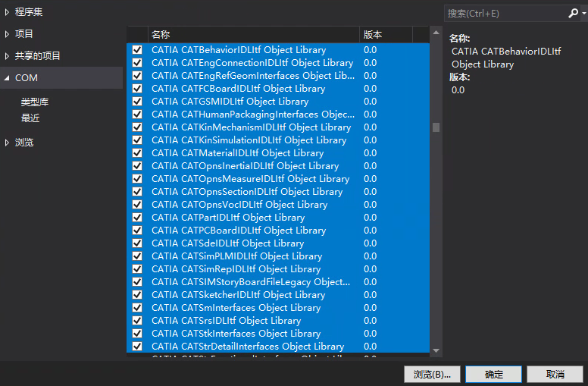Select CATIA CATSimPLMIDLItf Object Library row
588x386 pixels.
tap(278, 256)
